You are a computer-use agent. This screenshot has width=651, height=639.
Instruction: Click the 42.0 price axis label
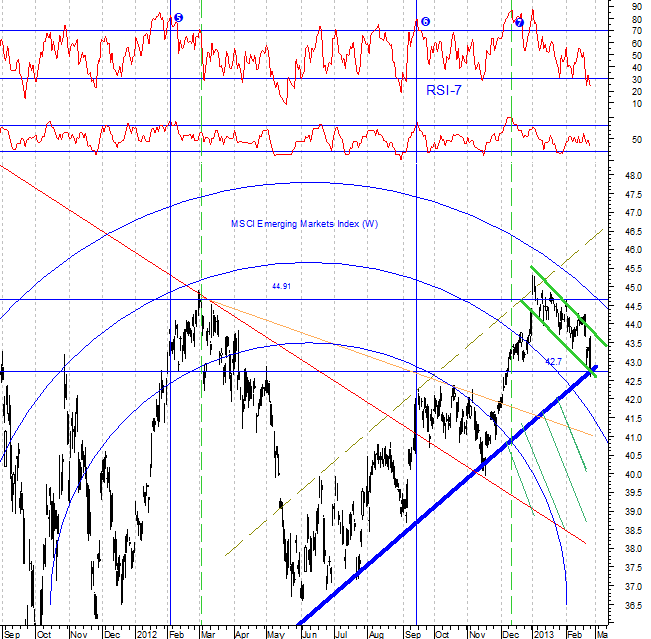click(x=633, y=400)
